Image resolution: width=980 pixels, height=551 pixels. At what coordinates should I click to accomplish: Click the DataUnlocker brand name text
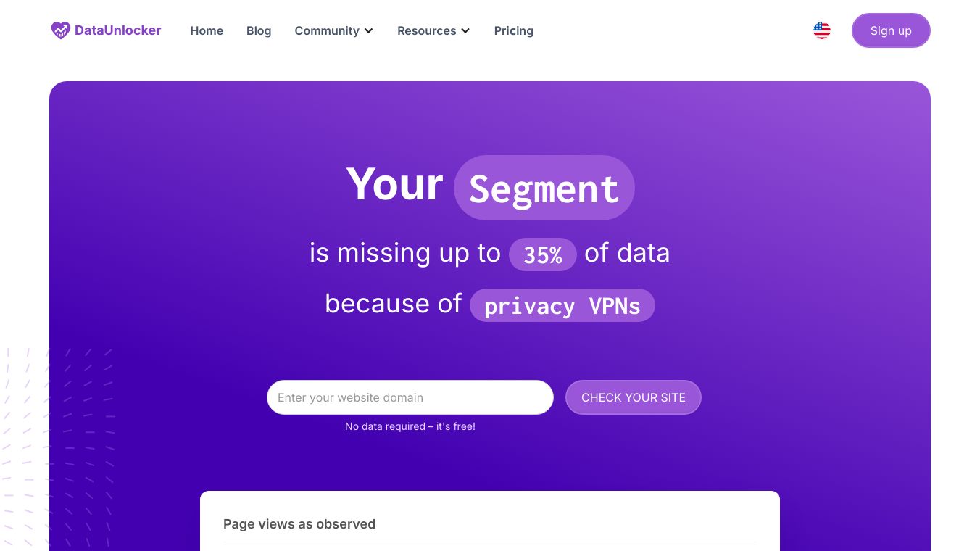pos(118,30)
